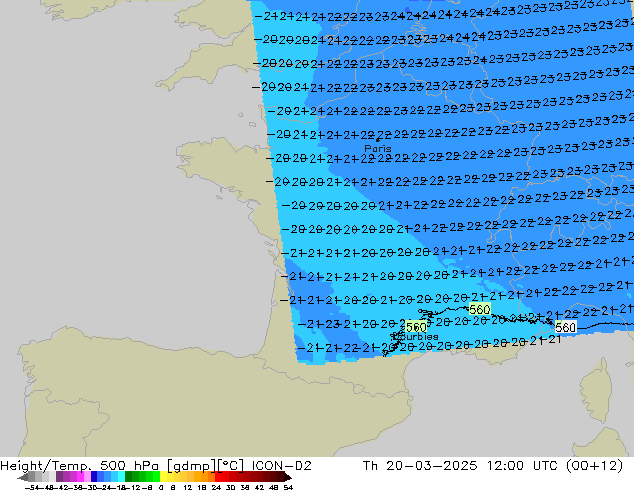Image resolution: width=634 pixels, height=490 pixels.
Task: Click the bright yellow legend swatch at 0
Action: 163,477
